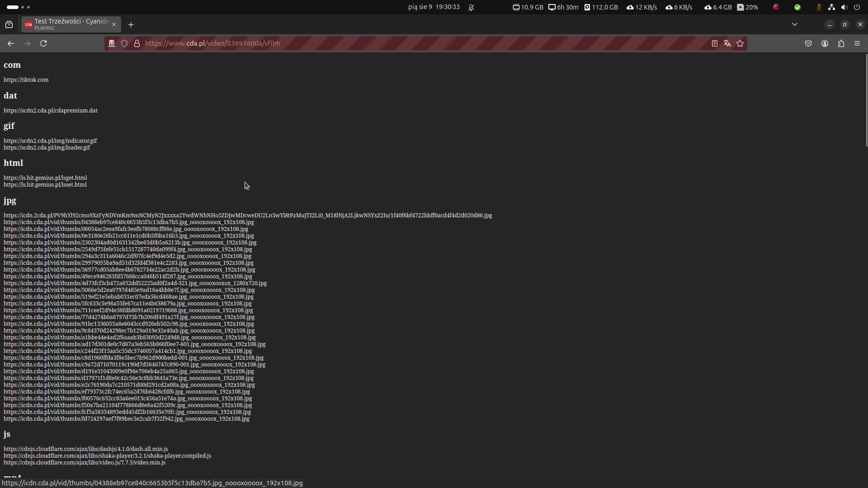The image size is (868, 488).
Task: Open a new browser tab
Action: [x=131, y=24]
